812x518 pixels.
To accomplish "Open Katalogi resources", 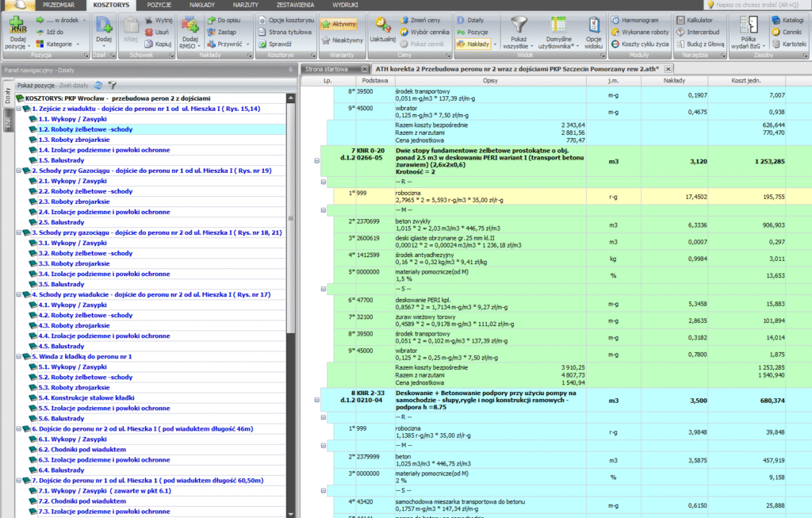I will tap(786, 18).
